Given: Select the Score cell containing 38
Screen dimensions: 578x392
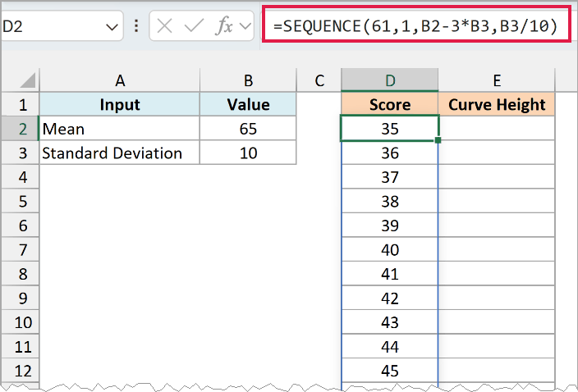Looking at the screenshot, I should tap(390, 201).
